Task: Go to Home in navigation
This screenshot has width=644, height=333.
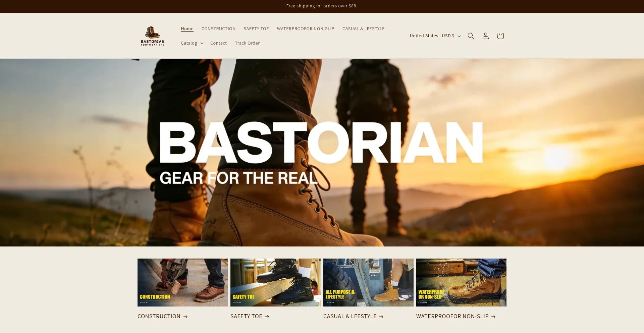Action: tap(187, 29)
